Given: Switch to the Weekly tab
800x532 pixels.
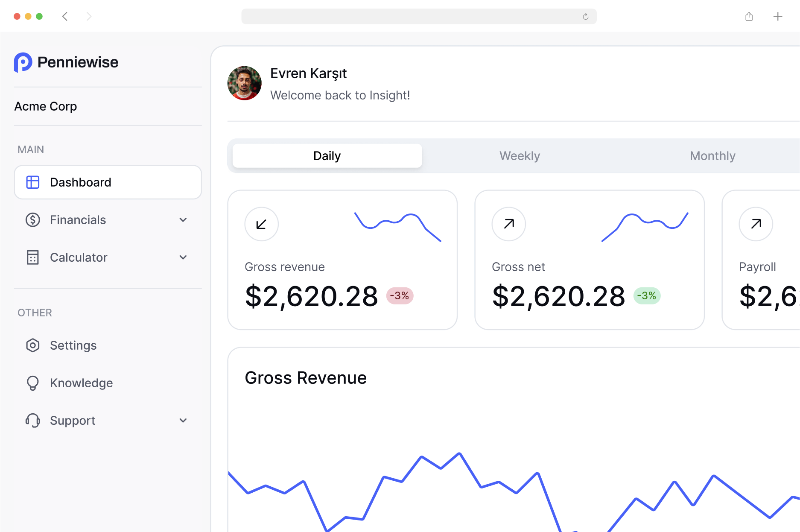Looking at the screenshot, I should 520,156.
